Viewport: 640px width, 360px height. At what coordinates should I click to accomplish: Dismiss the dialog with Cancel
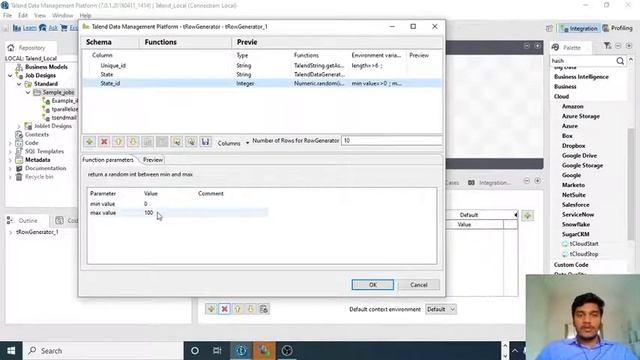pos(419,285)
